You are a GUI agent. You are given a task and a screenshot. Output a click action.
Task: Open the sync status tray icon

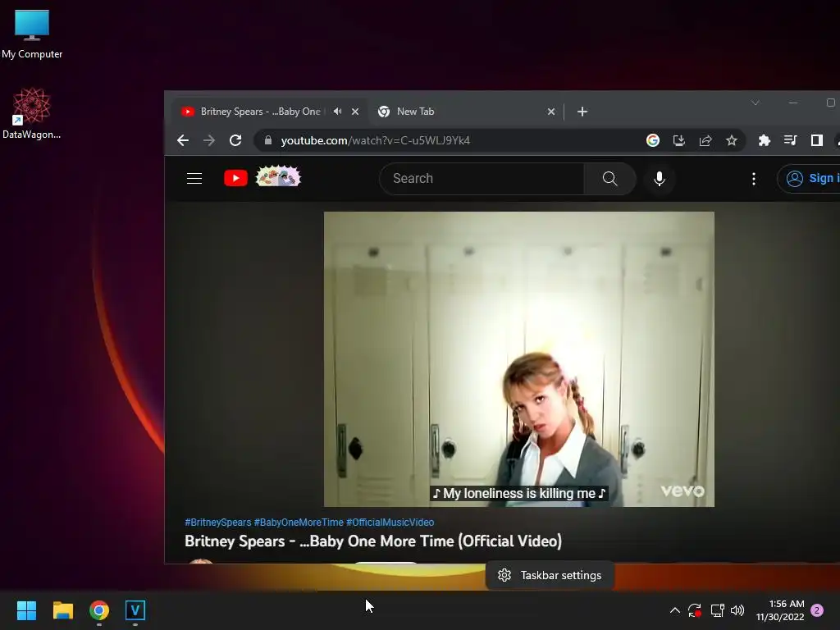click(x=694, y=610)
